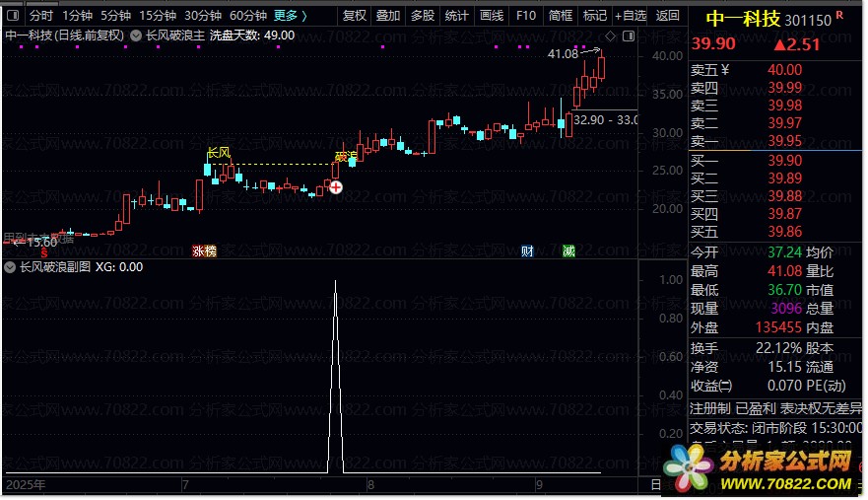Screen dimensions: 868x500
Task: Click the 买二 price 39.89
Action: click(784, 179)
